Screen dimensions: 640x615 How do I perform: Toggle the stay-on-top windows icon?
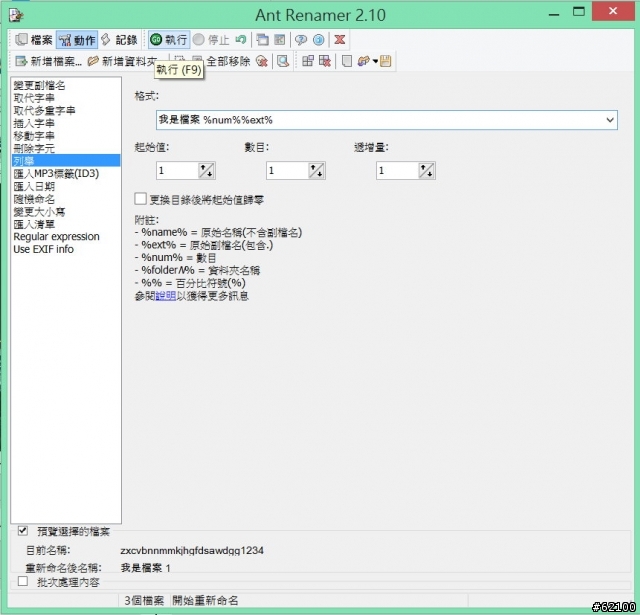coord(262,40)
